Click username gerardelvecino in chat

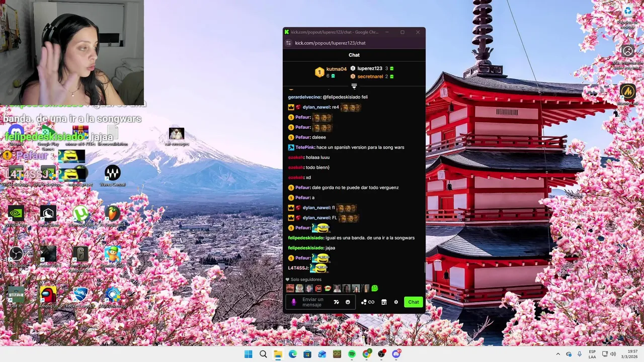(x=304, y=97)
